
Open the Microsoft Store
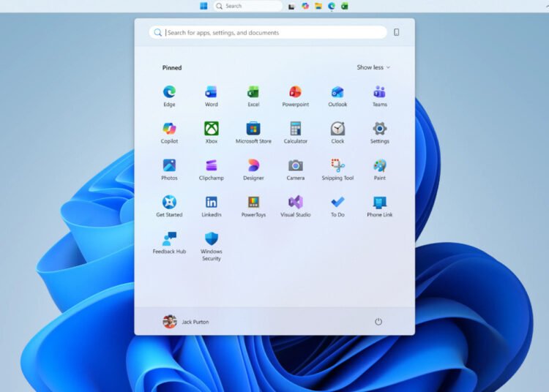click(253, 132)
